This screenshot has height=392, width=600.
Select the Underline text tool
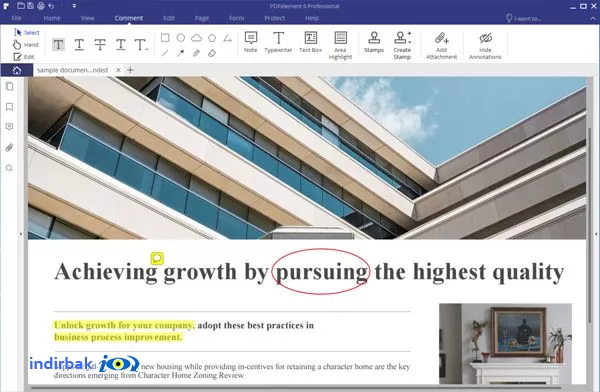[x=79, y=45]
